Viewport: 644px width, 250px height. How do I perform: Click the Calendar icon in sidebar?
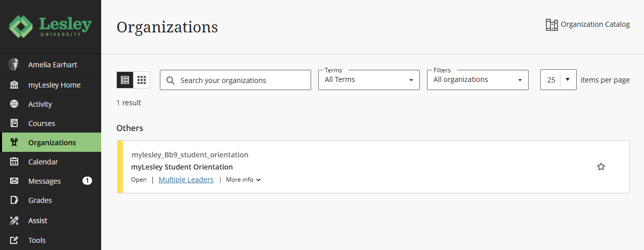(14, 162)
